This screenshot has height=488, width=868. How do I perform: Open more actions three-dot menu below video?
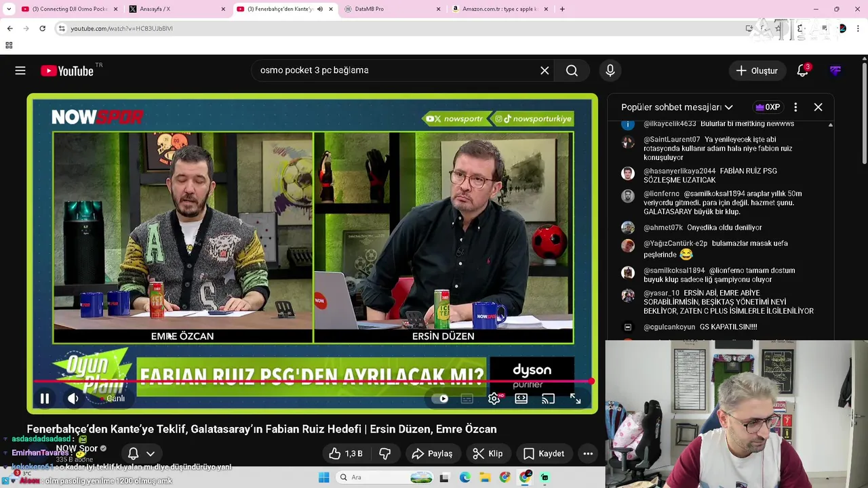pyautogui.click(x=588, y=453)
